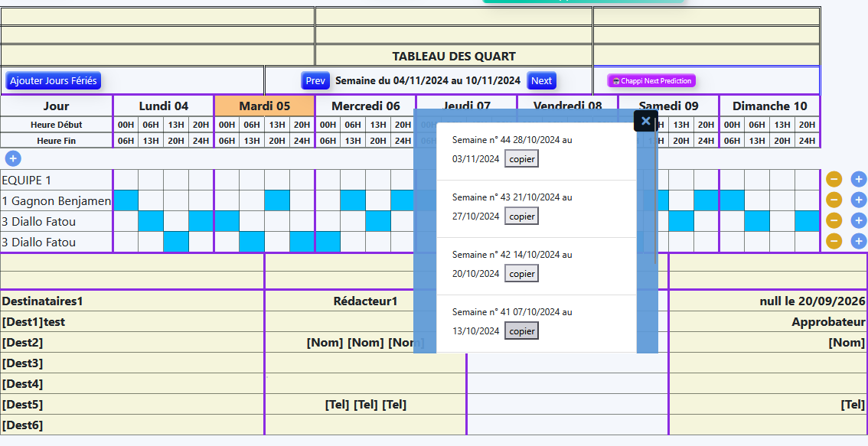Plus icon of Diallo Fatou row with Lundi 06H shift
The width and height of the screenshot is (868, 446).
pyautogui.click(x=859, y=220)
